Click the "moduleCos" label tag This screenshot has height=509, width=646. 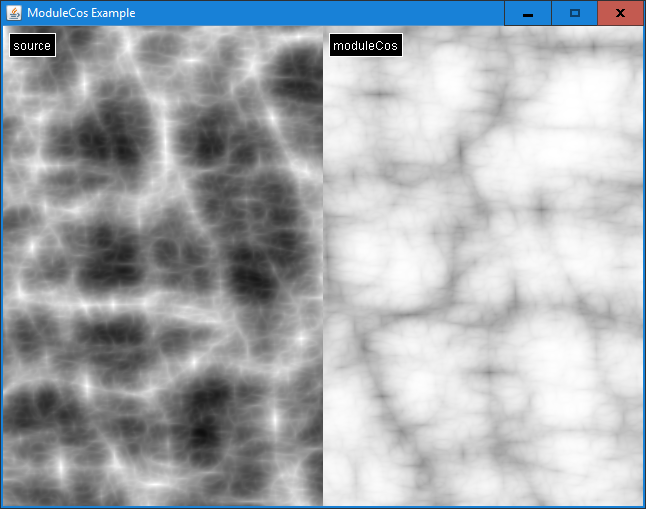tap(365, 46)
